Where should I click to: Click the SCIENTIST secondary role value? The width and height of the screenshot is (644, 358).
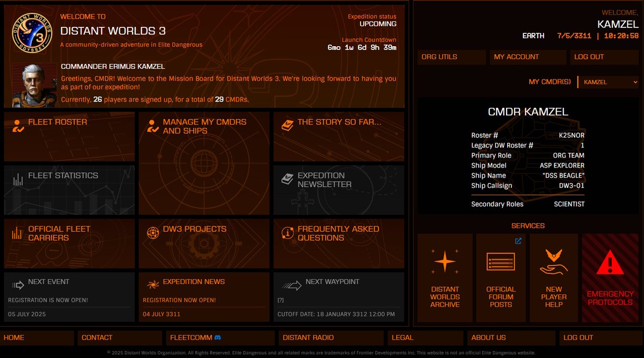click(569, 204)
